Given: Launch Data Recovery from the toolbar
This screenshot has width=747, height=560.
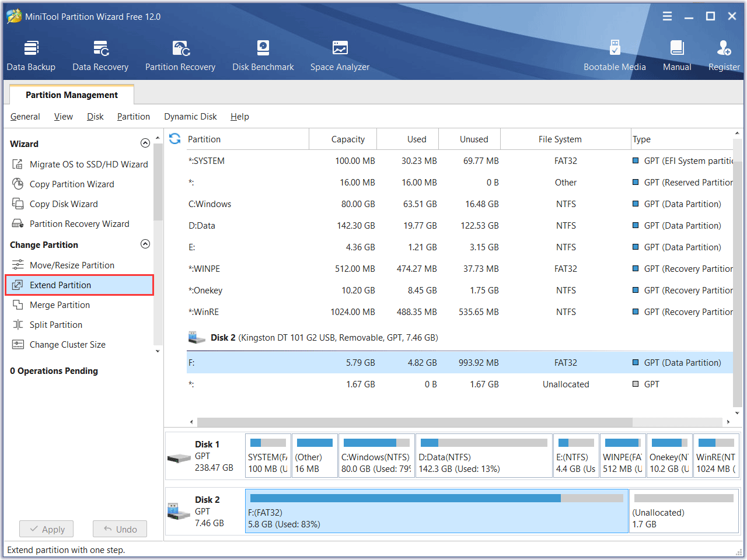Looking at the screenshot, I should click(x=100, y=56).
